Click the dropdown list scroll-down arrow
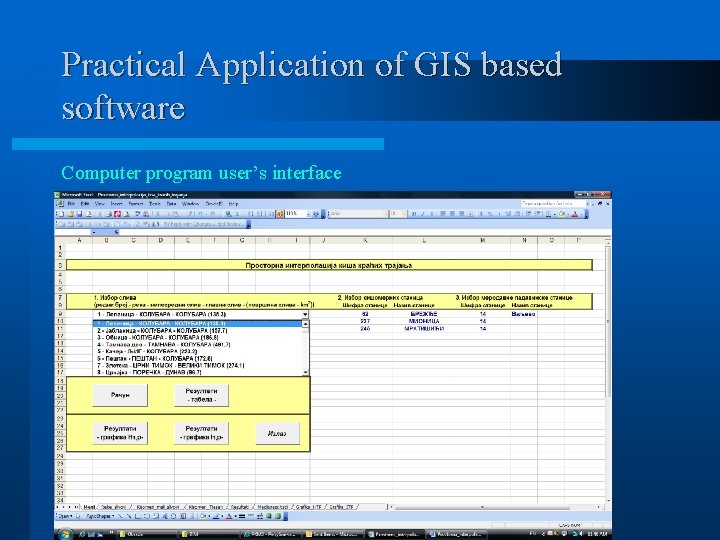Viewport: 720px width, 540px height. [305, 372]
